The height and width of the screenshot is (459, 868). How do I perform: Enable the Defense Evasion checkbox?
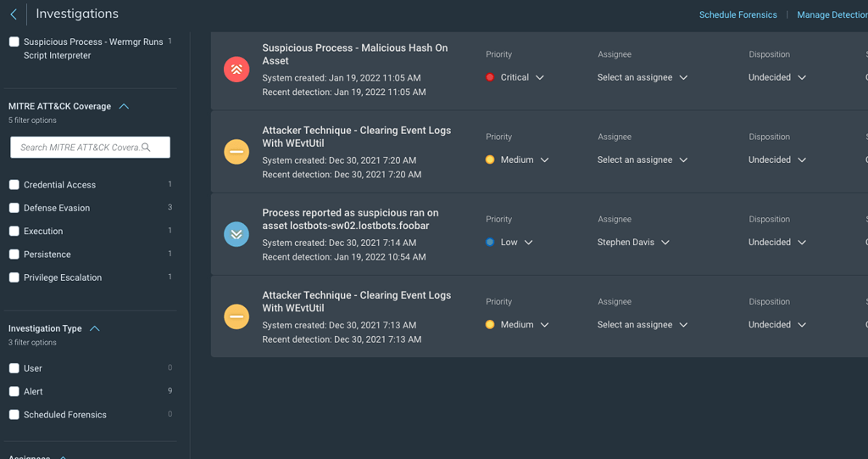click(14, 208)
